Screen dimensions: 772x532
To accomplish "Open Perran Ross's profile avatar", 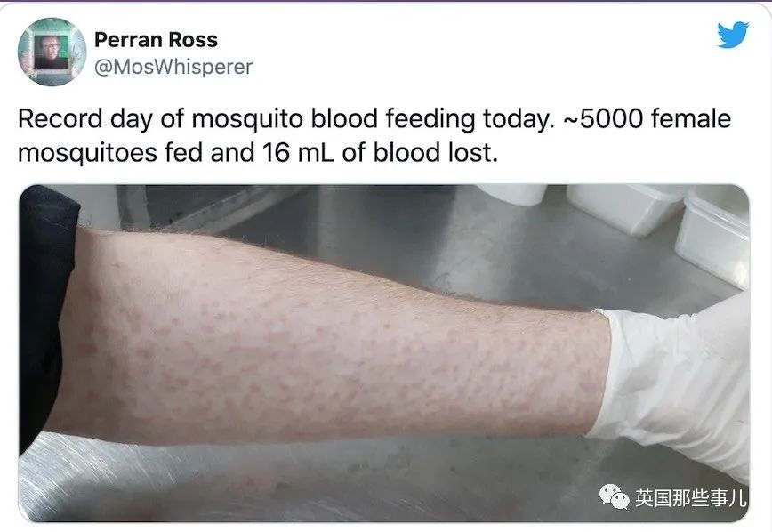I will click(52, 52).
